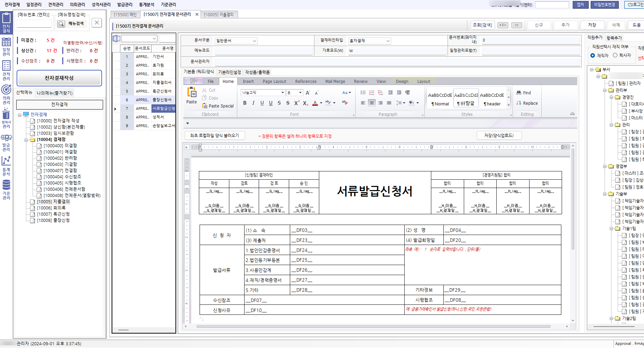
Task: Switch to 나의메뉴(즐겨찾기) tab
Action: [x=55, y=93]
